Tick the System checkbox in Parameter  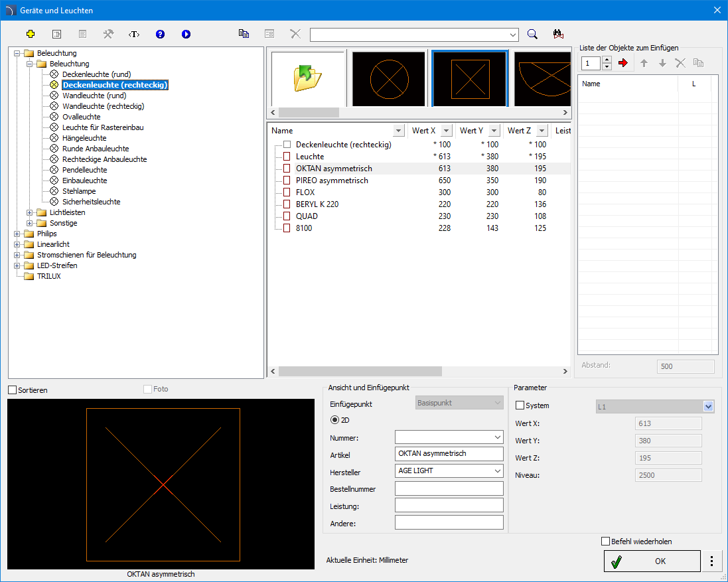(520, 405)
